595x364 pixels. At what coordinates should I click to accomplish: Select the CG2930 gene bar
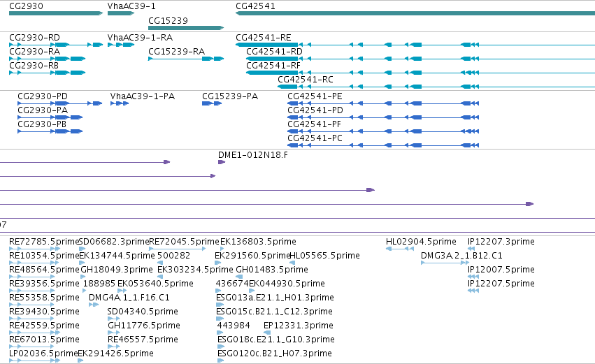pyautogui.click(x=56, y=13)
